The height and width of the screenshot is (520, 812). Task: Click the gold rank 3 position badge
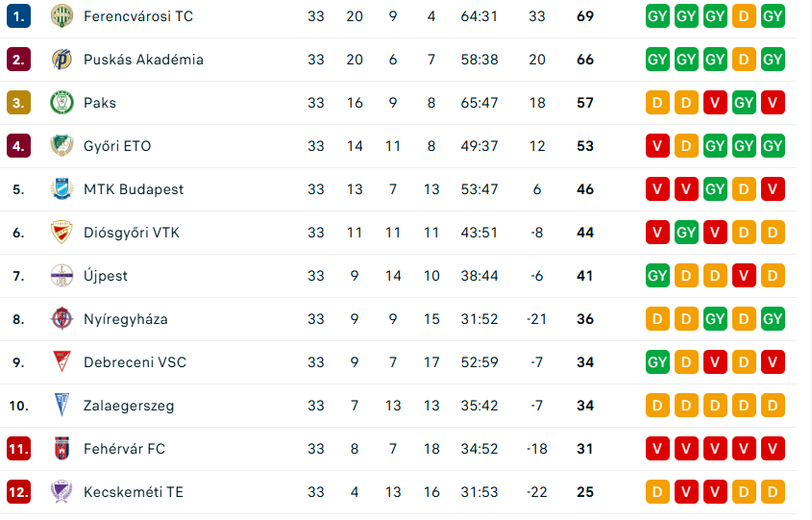pos(18,103)
